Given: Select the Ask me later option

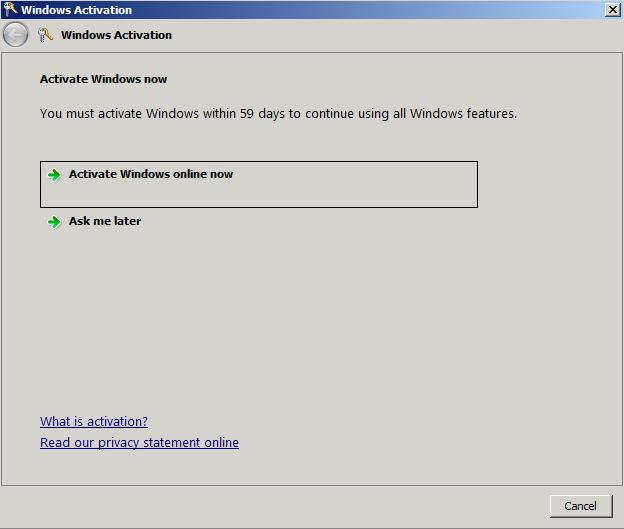Looking at the screenshot, I should pos(104,221).
